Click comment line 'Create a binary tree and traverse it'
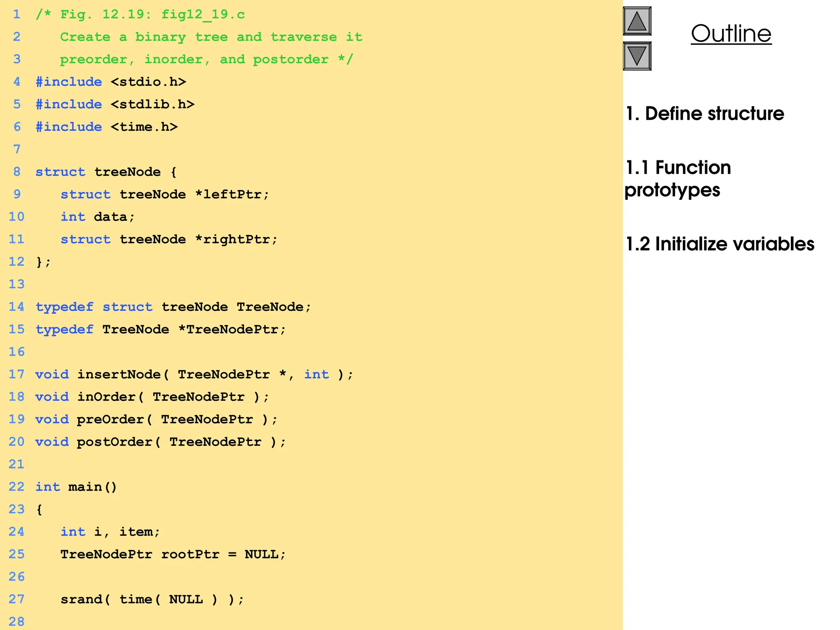This screenshot has width=840, height=630. pos(211,37)
